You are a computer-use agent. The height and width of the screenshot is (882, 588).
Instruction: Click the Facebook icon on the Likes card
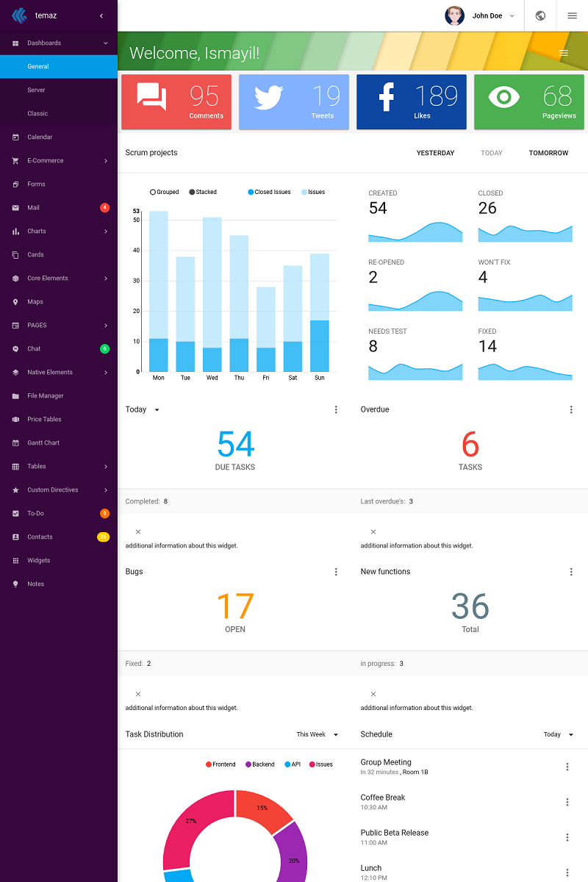click(386, 97)
